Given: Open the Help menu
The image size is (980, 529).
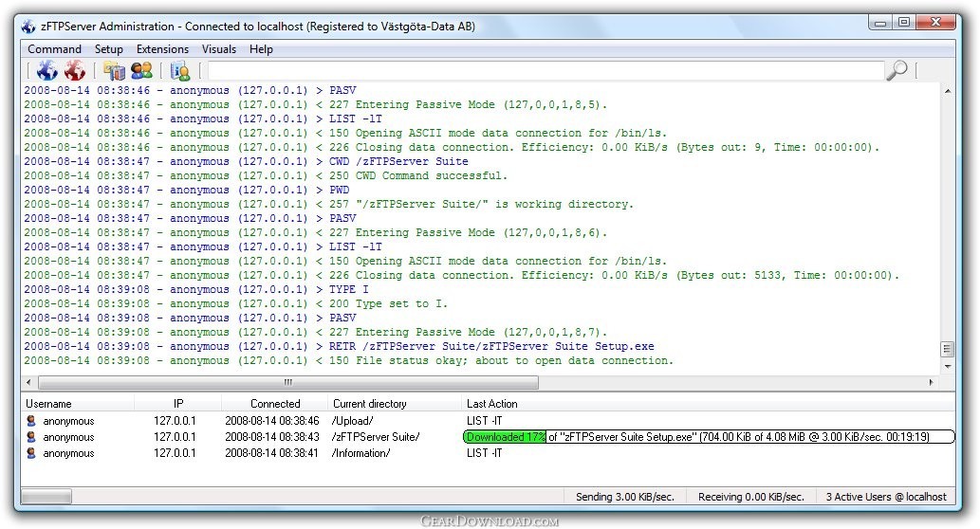Looking at the screenshot, I should 261,48.
